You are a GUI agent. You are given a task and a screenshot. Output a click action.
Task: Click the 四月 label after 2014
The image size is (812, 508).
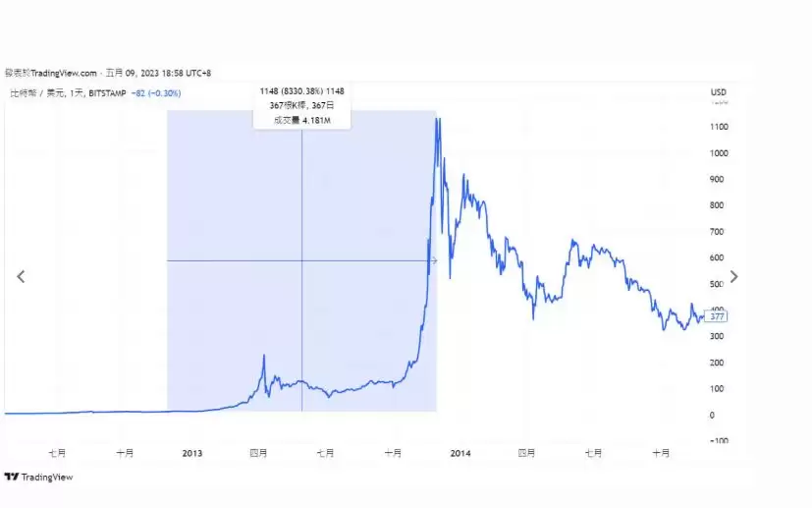pos(527,453)
